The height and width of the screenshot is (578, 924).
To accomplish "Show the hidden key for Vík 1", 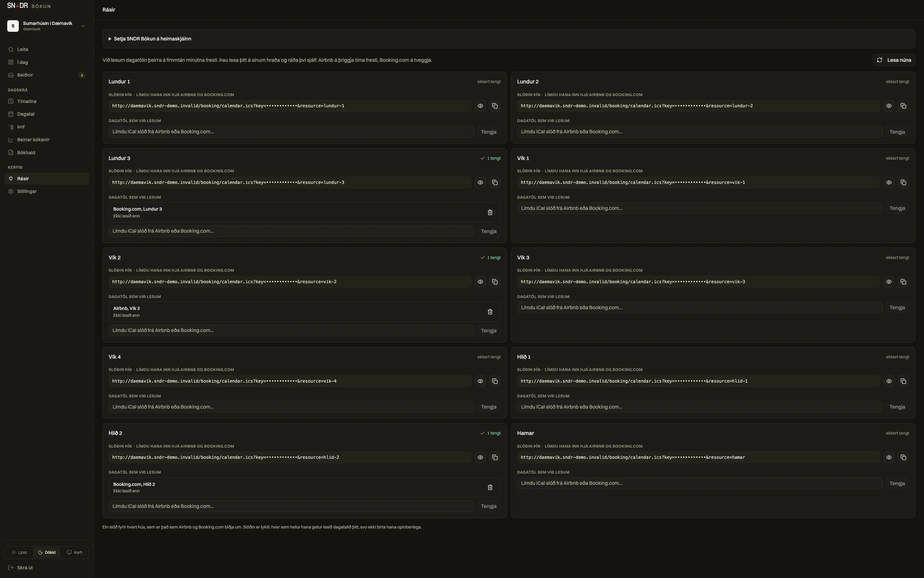I will point(889,182).
